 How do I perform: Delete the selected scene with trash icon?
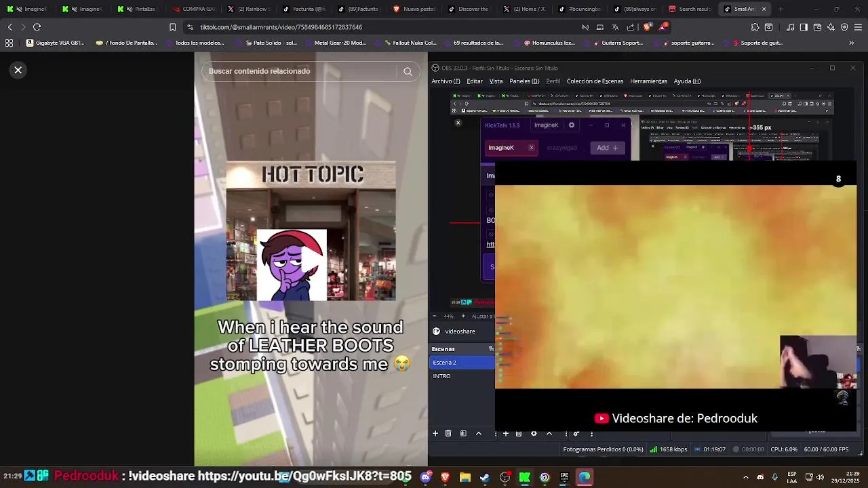point(448,434)
